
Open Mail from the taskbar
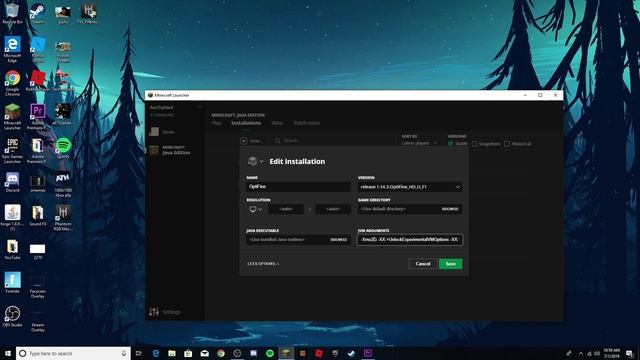point(204,353)
